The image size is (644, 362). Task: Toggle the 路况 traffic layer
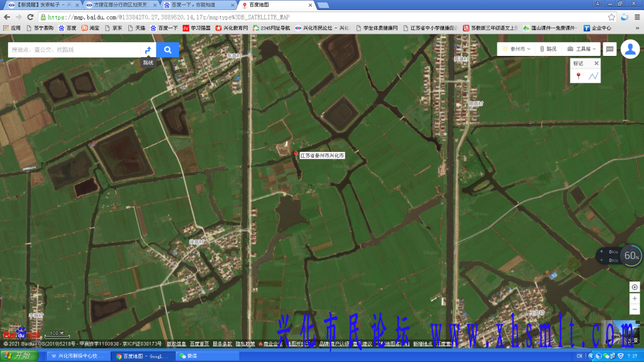tap(548, 49)
